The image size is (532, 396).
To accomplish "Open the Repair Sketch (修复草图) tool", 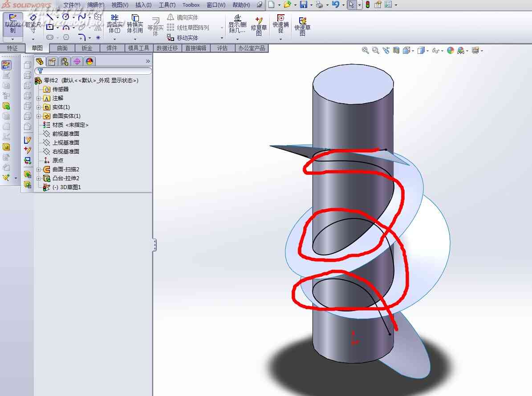I will [259, 26].
